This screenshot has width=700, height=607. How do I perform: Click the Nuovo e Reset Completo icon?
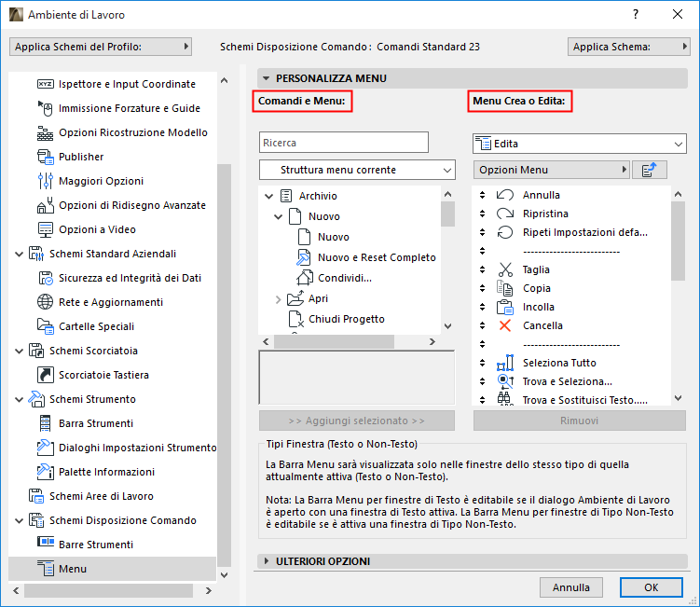304,257
